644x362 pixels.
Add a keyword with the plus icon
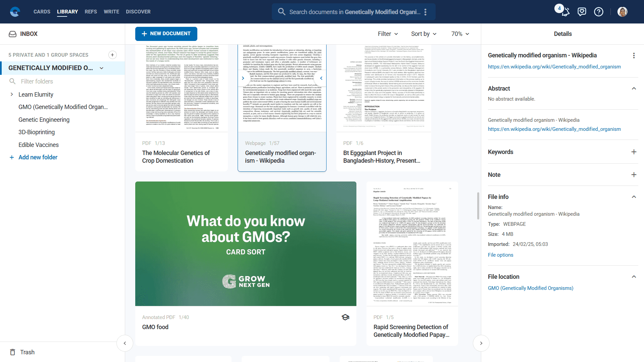634,152
